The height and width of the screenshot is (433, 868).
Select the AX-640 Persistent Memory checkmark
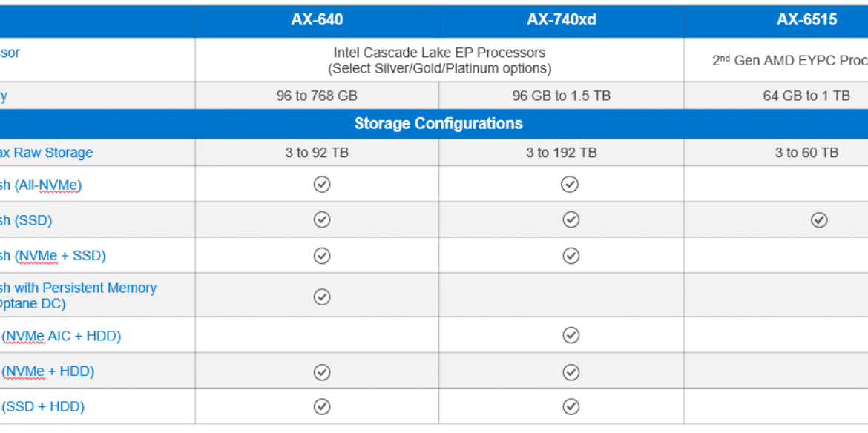[x=322, y=297]
